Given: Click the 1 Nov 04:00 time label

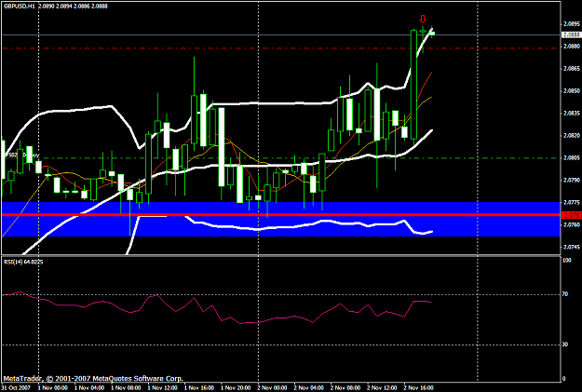Looking at the screenshot, I should (89, 388).
